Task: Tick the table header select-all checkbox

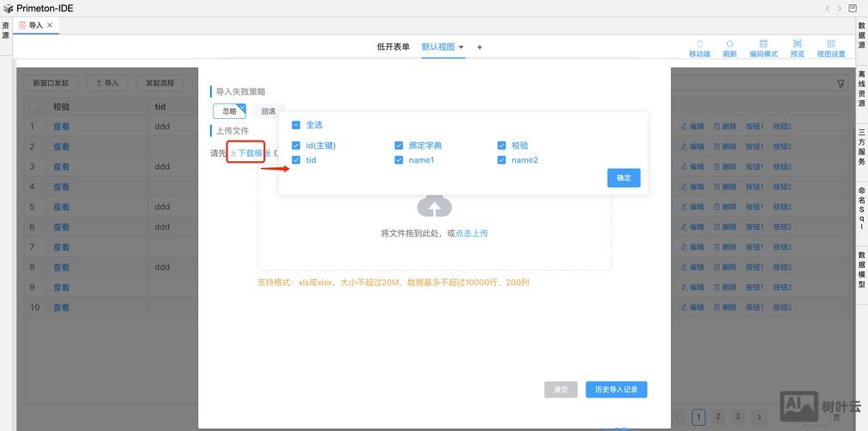Action: pos(34,106)
